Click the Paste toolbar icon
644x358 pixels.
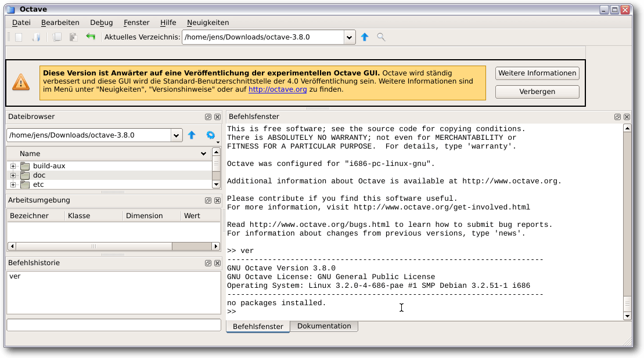coord(73,37)
